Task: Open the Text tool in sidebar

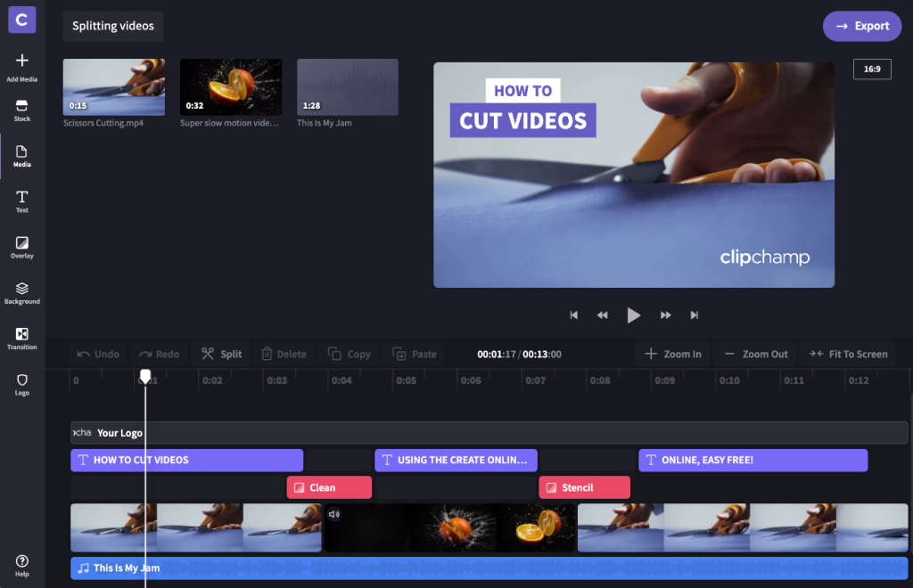Action: tap(22, 201)
